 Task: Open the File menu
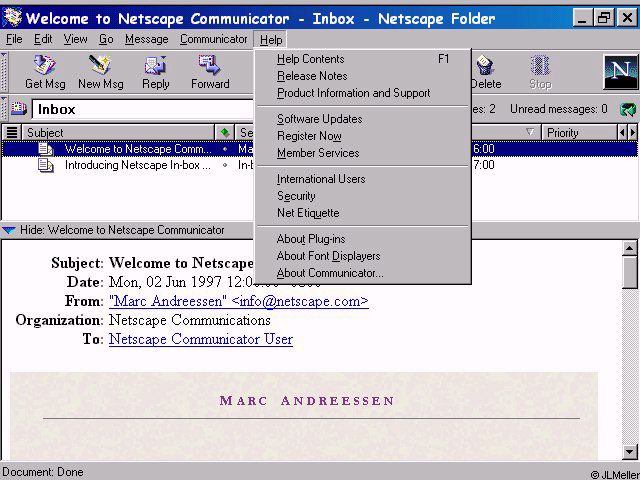click(14, 39)
